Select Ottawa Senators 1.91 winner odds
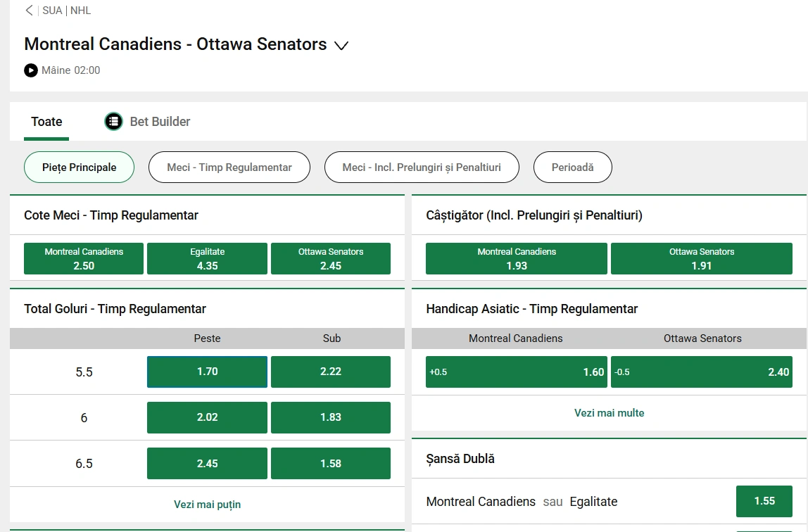 click(x=702, y=258)
